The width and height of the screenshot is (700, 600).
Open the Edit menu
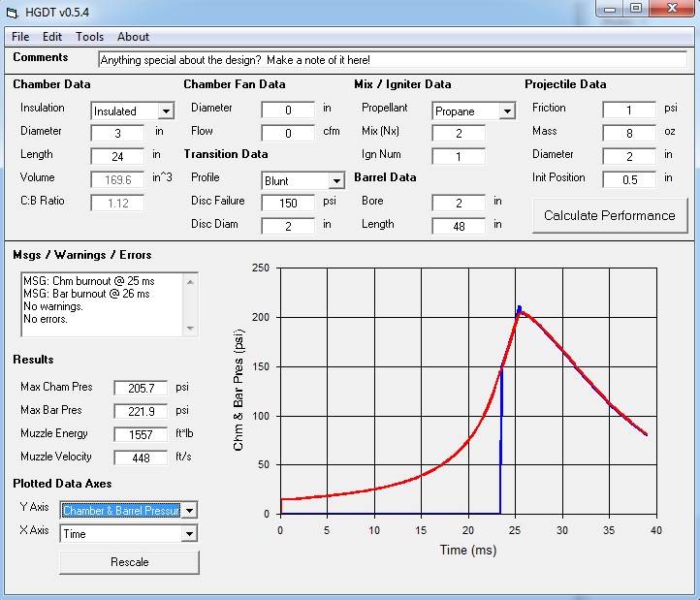coord(51,37)
